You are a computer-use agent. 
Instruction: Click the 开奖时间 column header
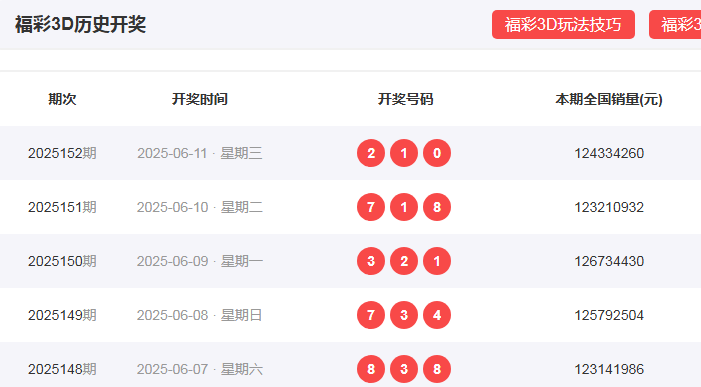tap(200, 99)
